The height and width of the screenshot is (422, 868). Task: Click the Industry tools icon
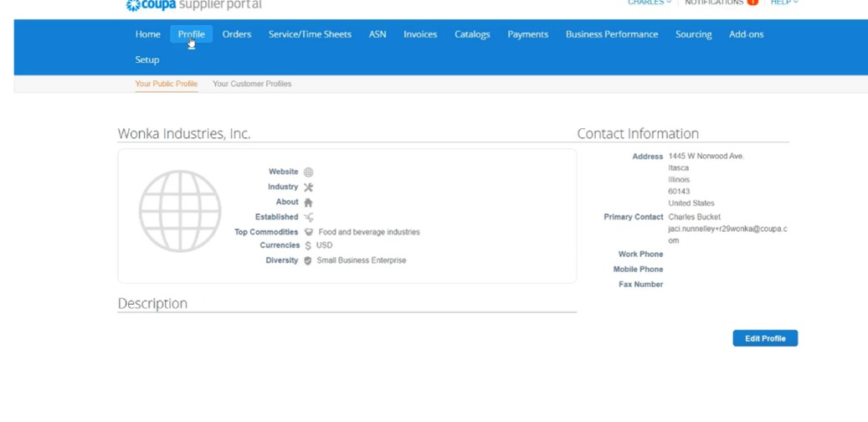pos(308,188)
